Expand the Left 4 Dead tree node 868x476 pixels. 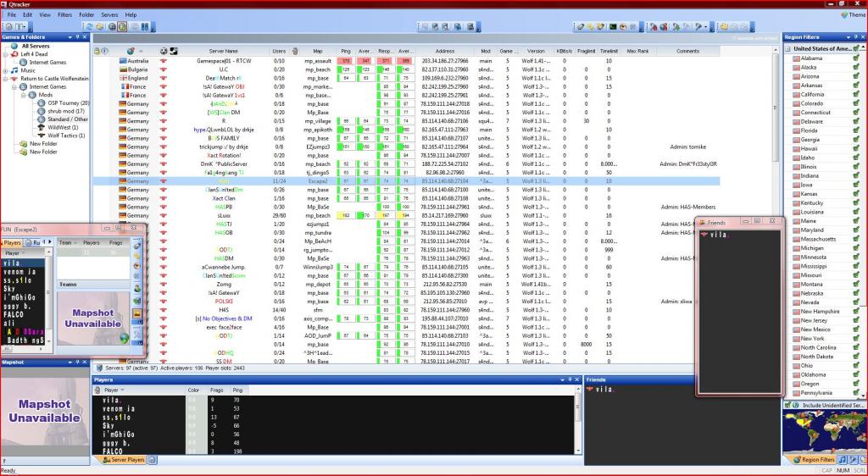pyautogui.click(x=6, y=54)
